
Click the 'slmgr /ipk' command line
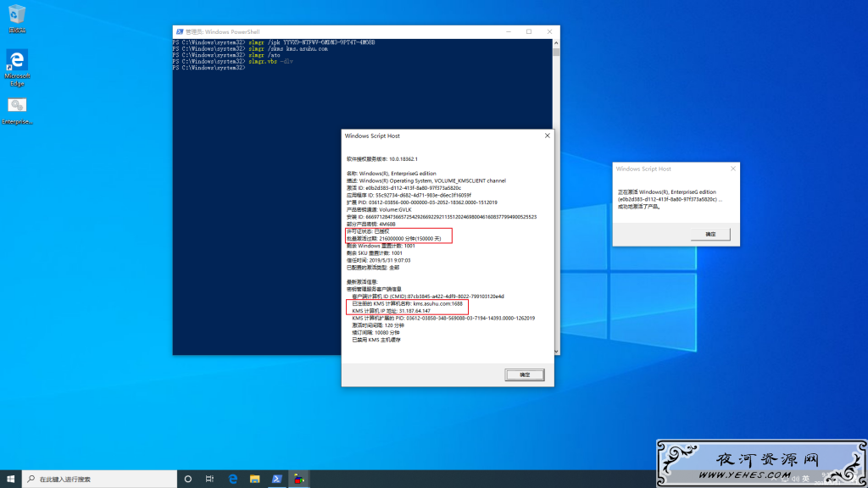(x=274, y=42)
